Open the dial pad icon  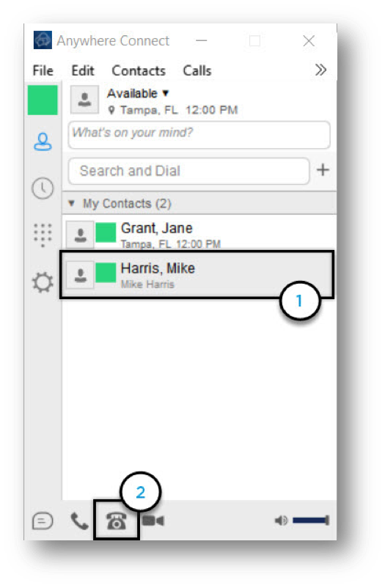point(43,235)
